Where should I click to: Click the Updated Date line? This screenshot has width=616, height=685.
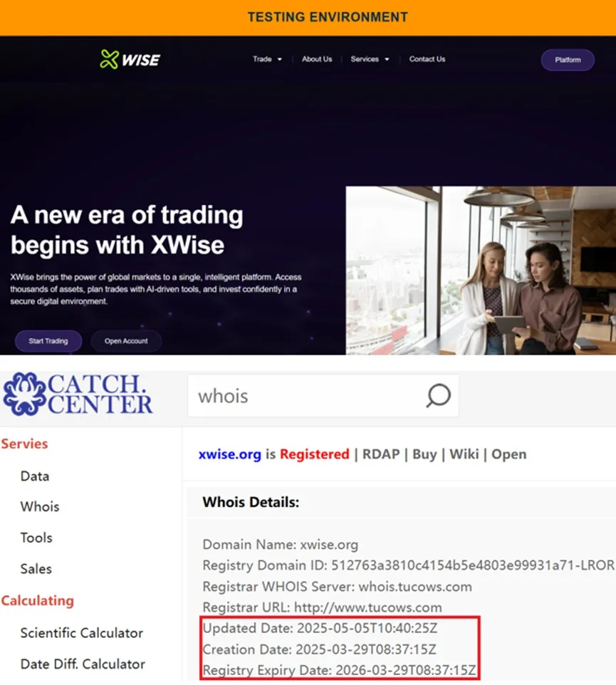(x=320, y=628)
